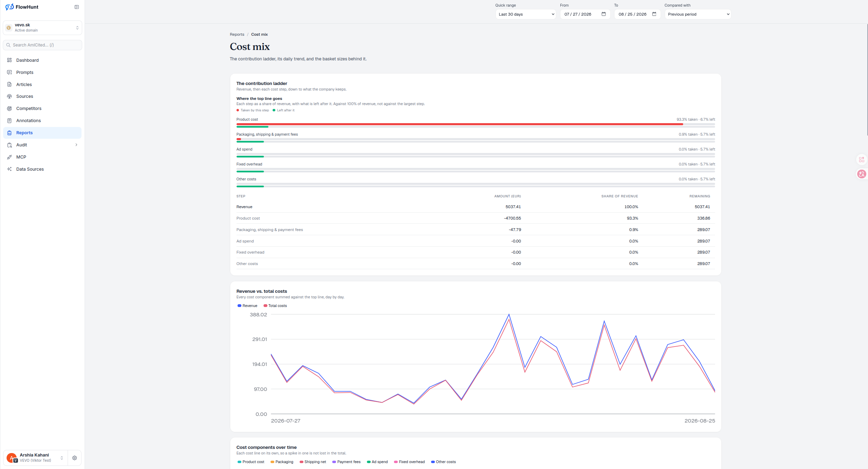The width and height of the screenshot is (868, 469).
Task: Open the vevo.sk active domain switcher
Action: tap(43, 28)
